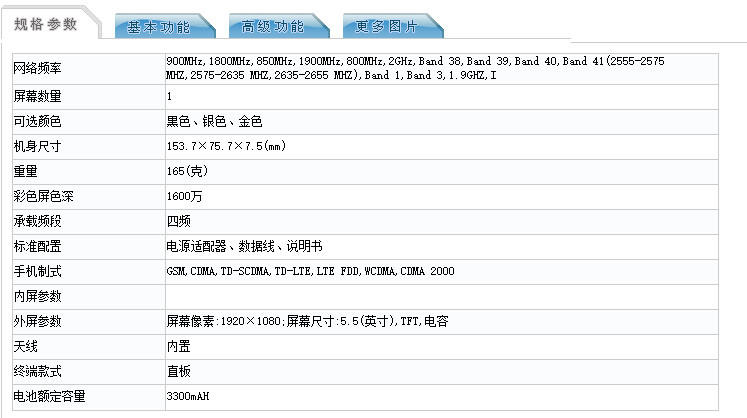Select the 可选颜色 label
Viewport: 747px width, 418px height.
coord(38,122)
